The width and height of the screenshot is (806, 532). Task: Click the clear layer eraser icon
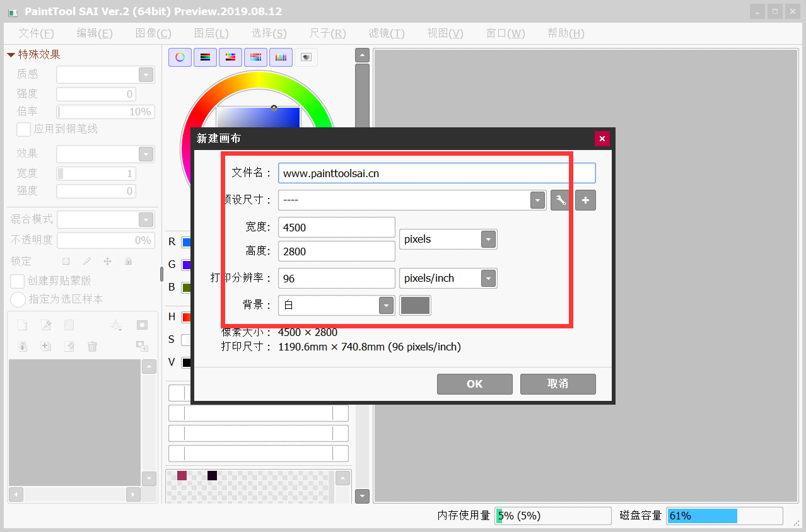(x=69, y=346)
